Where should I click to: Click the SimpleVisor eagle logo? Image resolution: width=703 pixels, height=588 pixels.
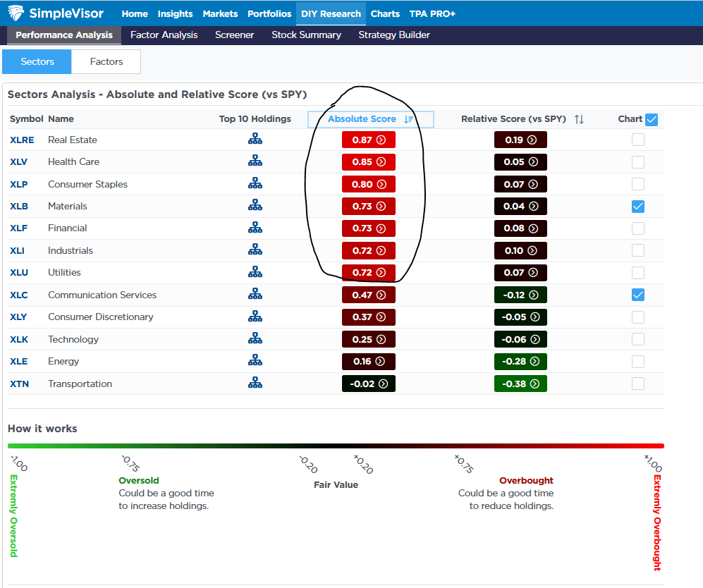pyautogui.click(x=17, y=13)
